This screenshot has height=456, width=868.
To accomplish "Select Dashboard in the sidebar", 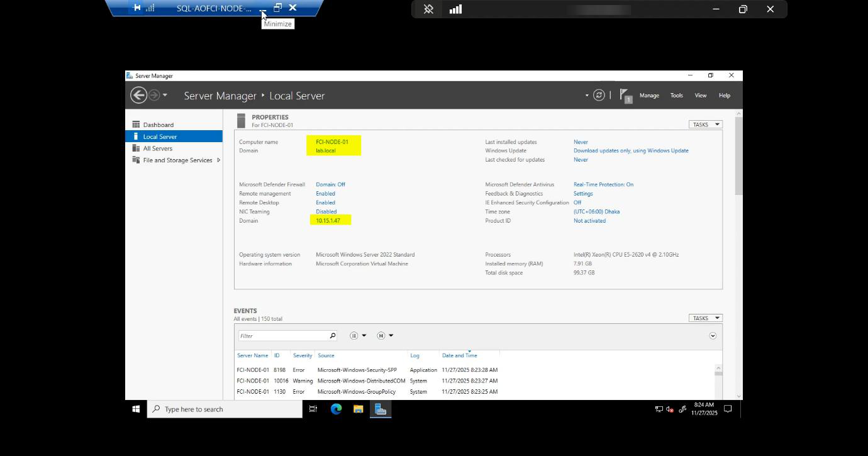I will [174, 125].
